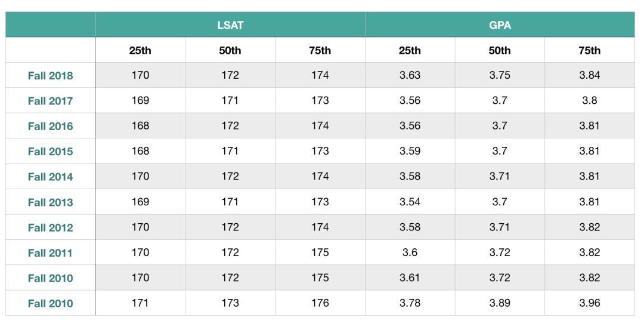Image resolution: width=644 pixels, height=330 pixels.
Task: Click the LSAT column group header
Action: coord(230,25)
